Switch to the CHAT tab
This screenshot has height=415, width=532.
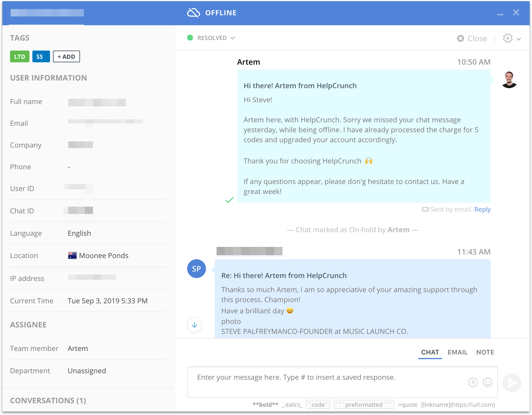click(x=430, y=352)
